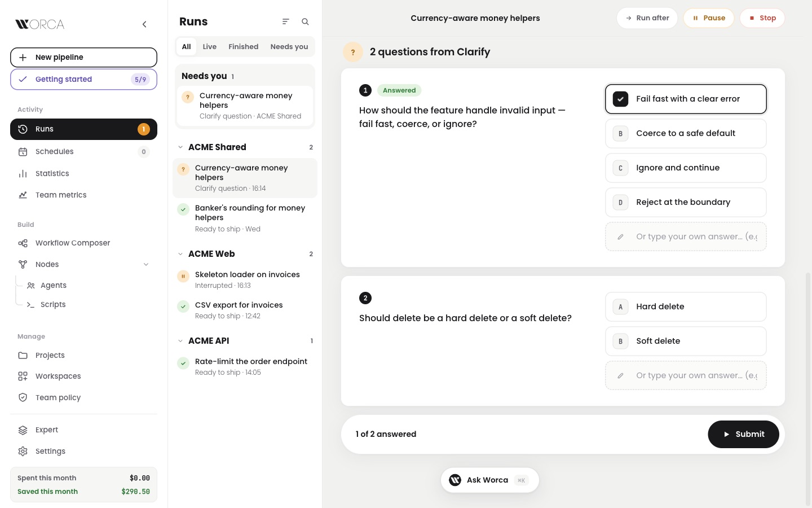
Task: Switch to the Finished runs tab
Action: pos(244,46)
